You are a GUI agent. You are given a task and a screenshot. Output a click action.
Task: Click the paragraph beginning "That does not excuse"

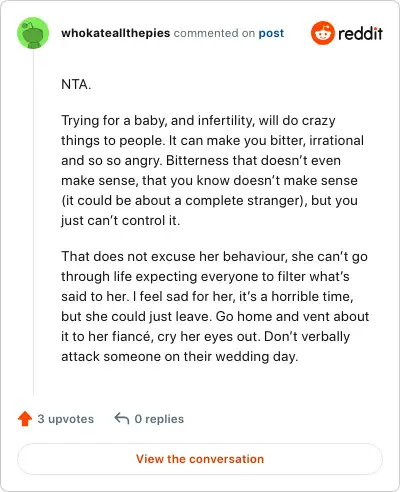click(x=215, y=306)
